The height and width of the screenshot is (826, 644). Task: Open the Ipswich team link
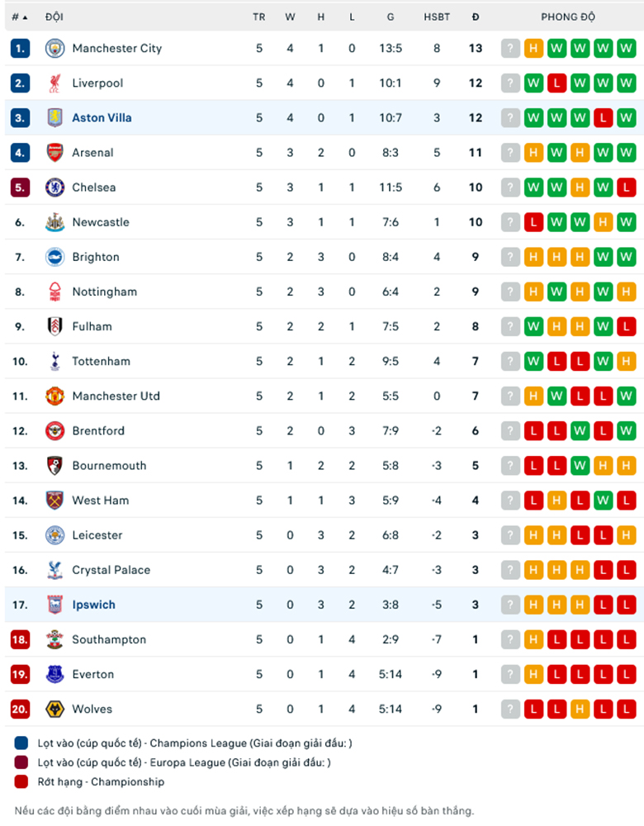(93, 605)
